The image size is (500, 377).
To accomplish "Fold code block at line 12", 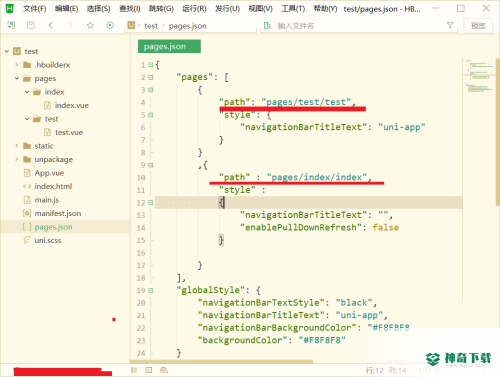I will coord(151,203).
